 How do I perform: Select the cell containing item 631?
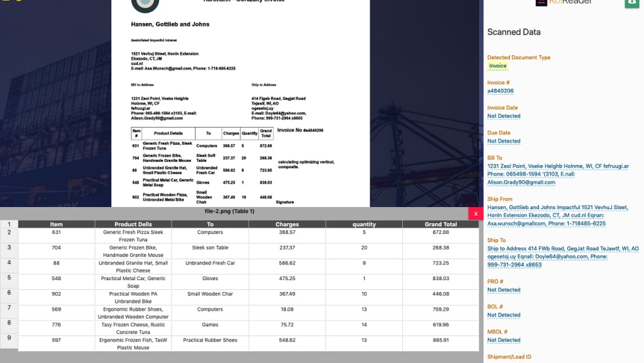[57, 232]
